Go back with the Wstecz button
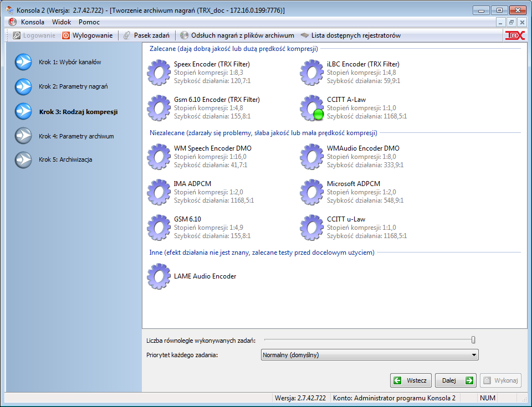532x407 pixels. (411, 380)
